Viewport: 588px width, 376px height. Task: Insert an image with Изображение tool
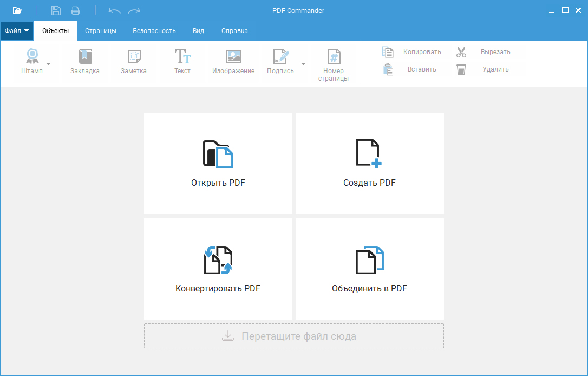point(233,61)
